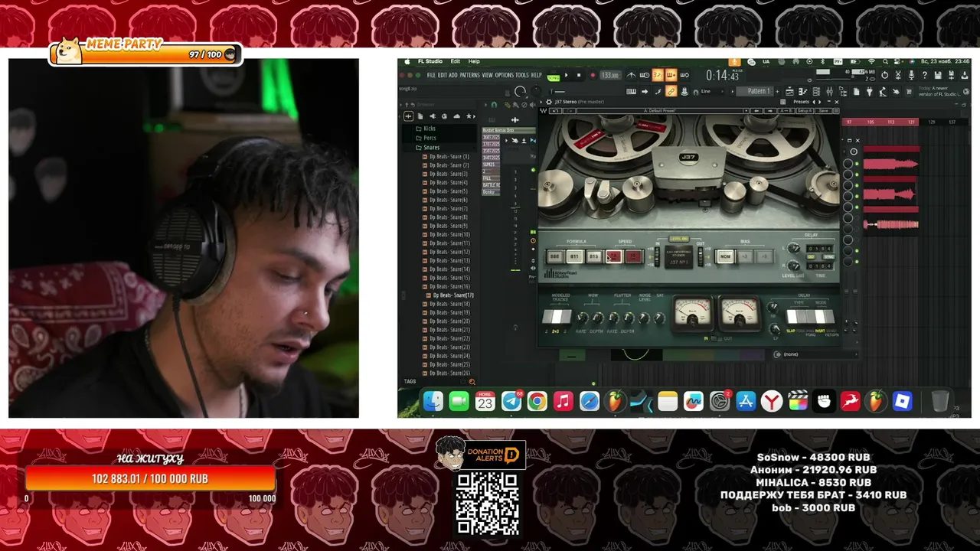Select the SLAP delay type switch
Image resolution: width=980 pixels, height=551 pixels.
pyautogui.click(x=791, y=317)
